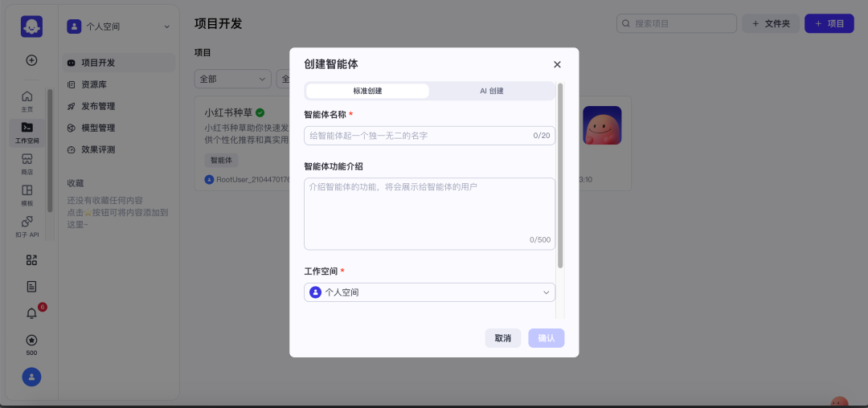Viewport: 868px width, 408px height.
Task: Click the left sidebar scrollbar
Action: (x=51, y=151)
